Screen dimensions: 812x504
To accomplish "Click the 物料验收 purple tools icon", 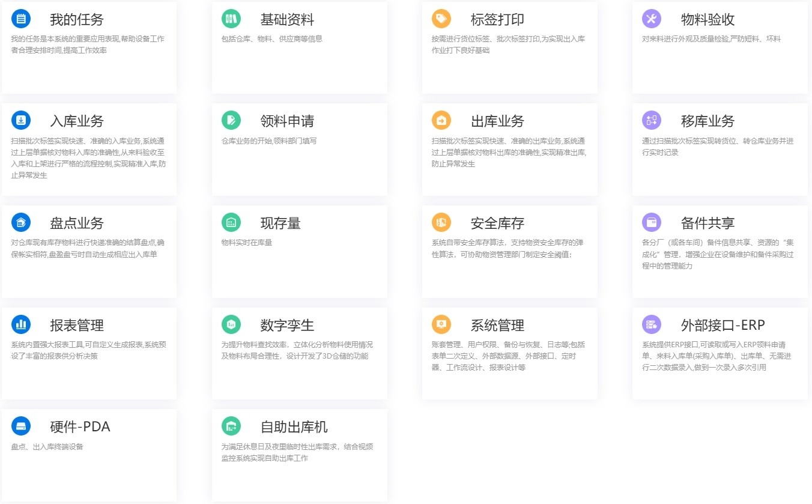I will click(x=652, y=19).
